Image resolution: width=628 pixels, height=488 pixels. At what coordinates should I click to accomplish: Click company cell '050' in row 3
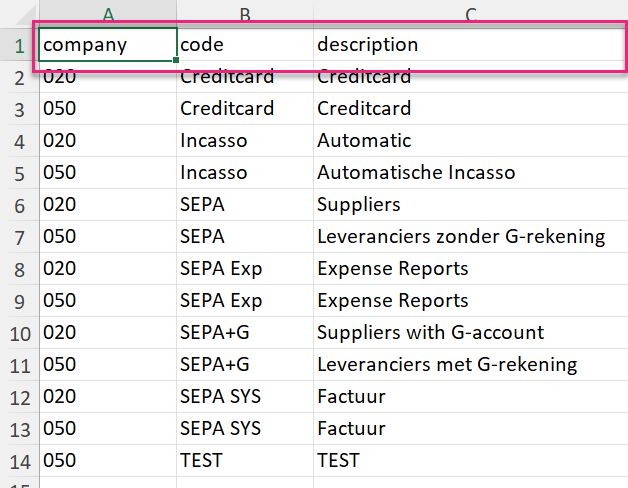[108, 109]
